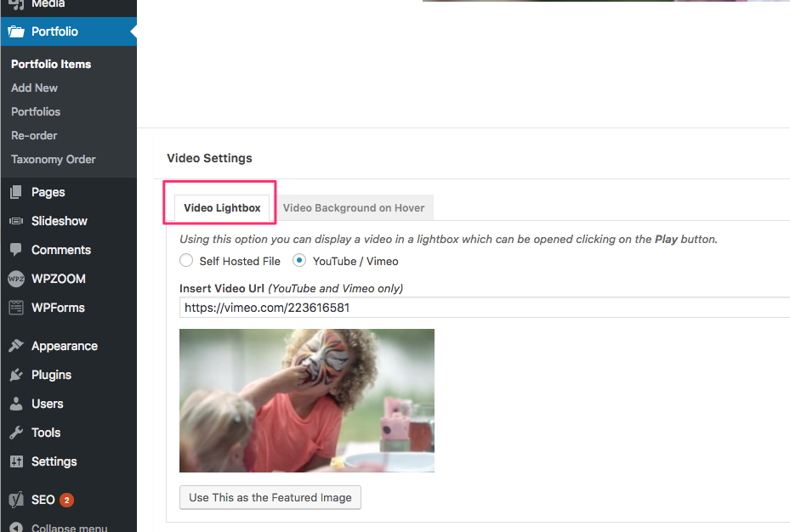This screenshot has height=532, width=790.
Task: Click the Insert Video Url text field
Action: coord(485,308)
